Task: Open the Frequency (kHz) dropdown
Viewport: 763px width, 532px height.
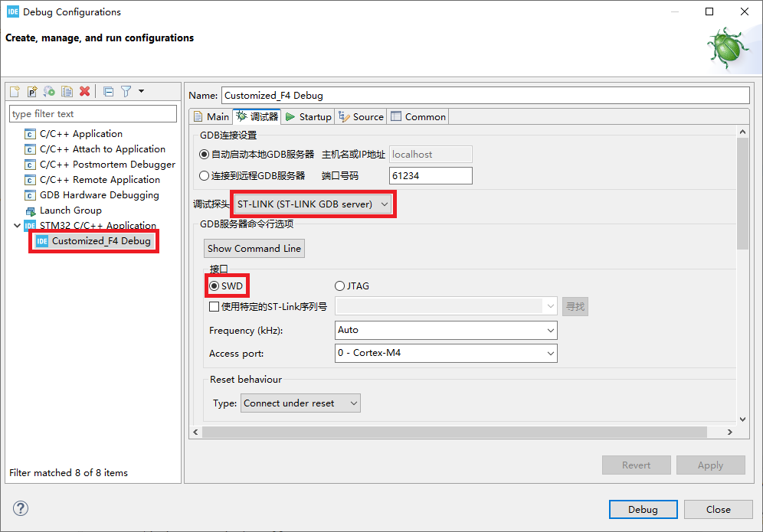Action: (x=446, y=330)
